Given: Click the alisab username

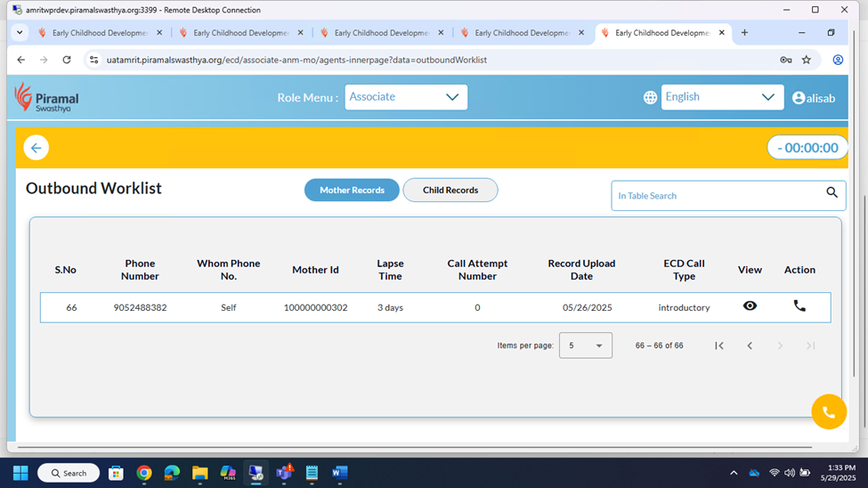Looking at the screenshot, I should click(x=821, y=99).
